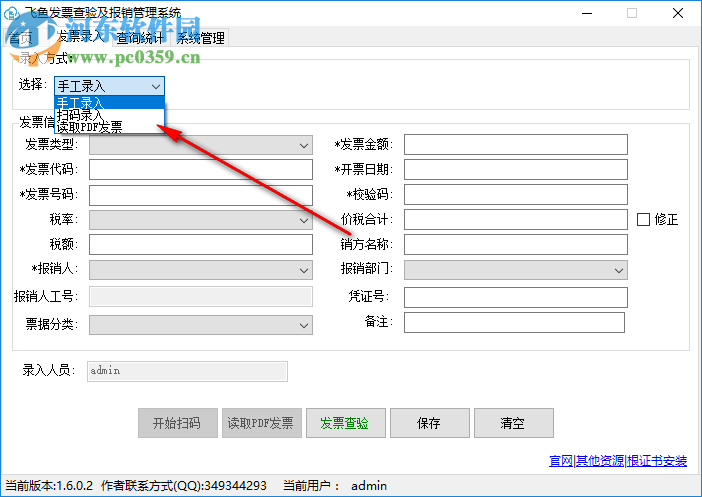Focus the 开票日期 field
Screen dimensions: 702x497
point(516,170)
